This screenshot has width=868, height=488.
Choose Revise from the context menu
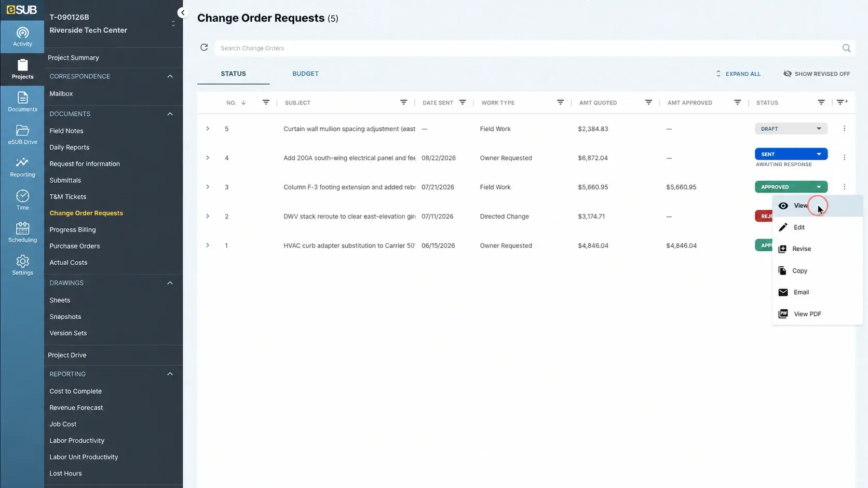pyautogui.click(x=818, y=249)
